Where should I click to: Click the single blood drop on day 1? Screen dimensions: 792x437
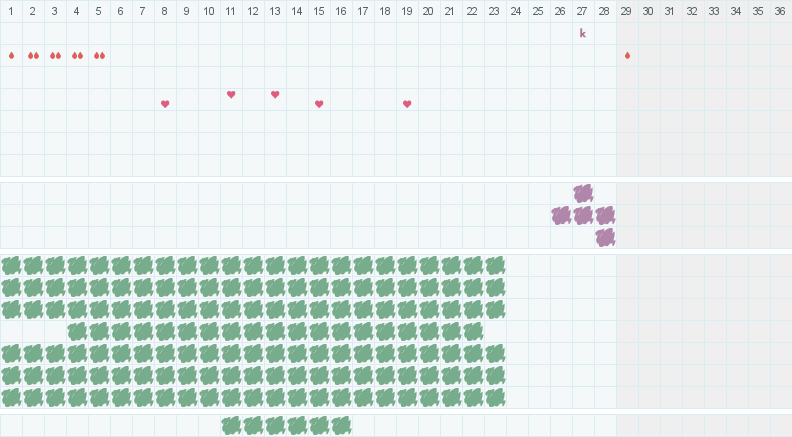11,55
